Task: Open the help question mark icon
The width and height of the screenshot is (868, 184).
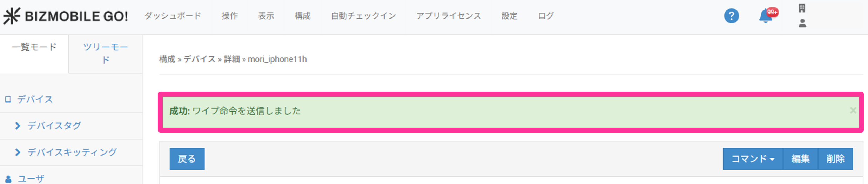Action: coord(731,16)
